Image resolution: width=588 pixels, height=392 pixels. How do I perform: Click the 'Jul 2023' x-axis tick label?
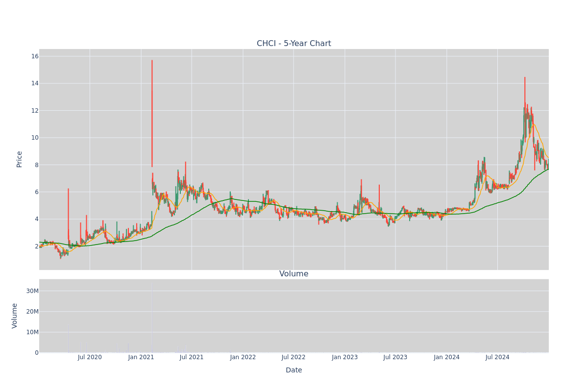(x=395, y=357)
